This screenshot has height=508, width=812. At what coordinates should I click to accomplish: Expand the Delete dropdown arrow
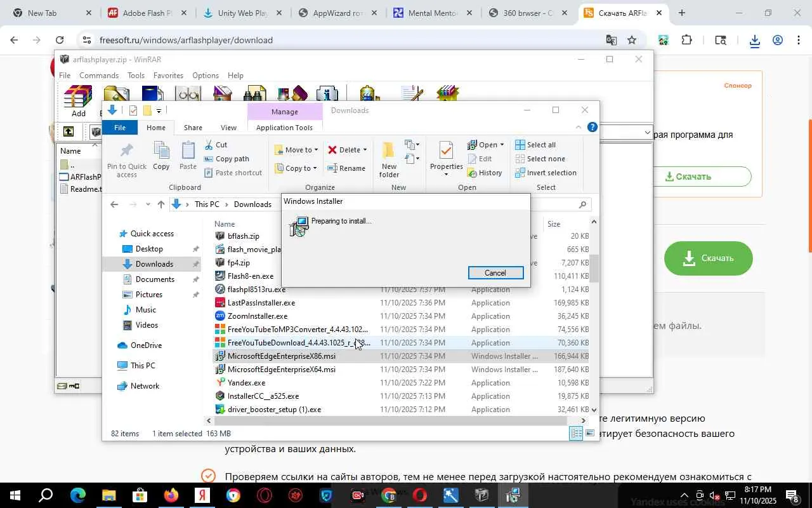click(x=365, y=150)
